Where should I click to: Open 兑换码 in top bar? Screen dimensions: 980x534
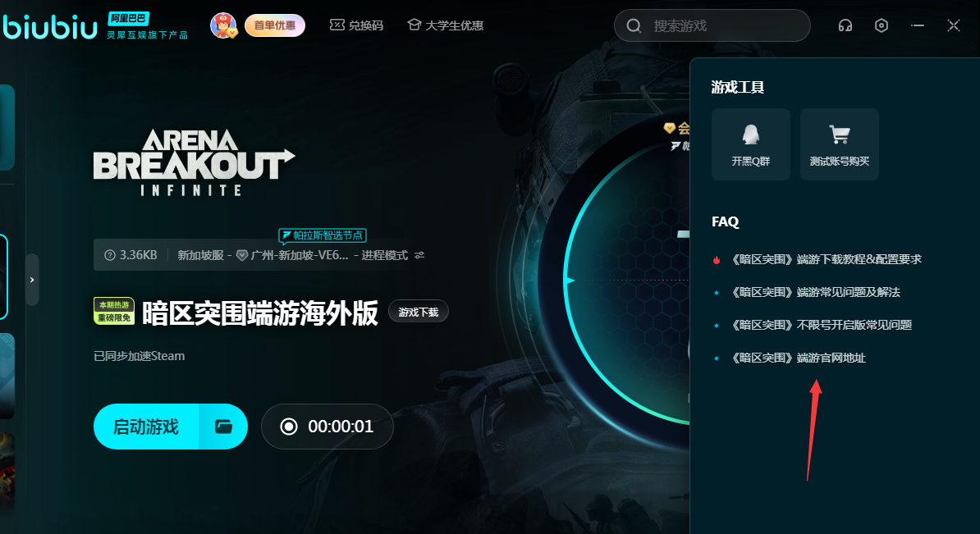coord(356,25)
